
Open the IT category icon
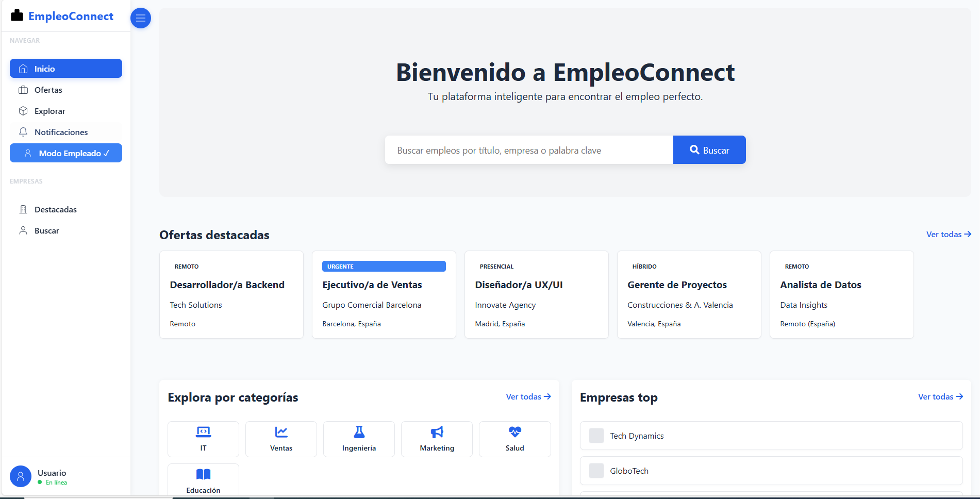point(203,432)
